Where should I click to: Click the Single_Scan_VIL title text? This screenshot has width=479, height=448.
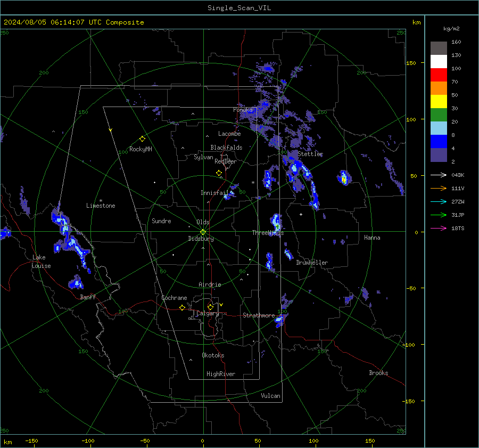point(239,8)
